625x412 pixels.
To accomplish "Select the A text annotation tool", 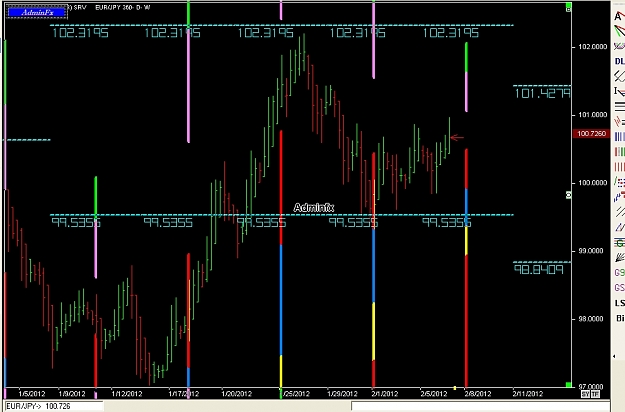I will [619, 16].
